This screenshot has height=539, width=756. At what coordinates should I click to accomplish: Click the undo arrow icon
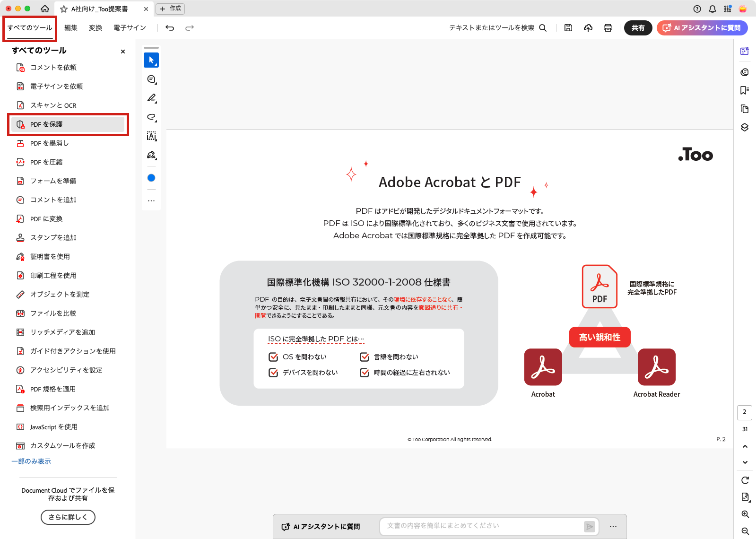tap(170, 28)
